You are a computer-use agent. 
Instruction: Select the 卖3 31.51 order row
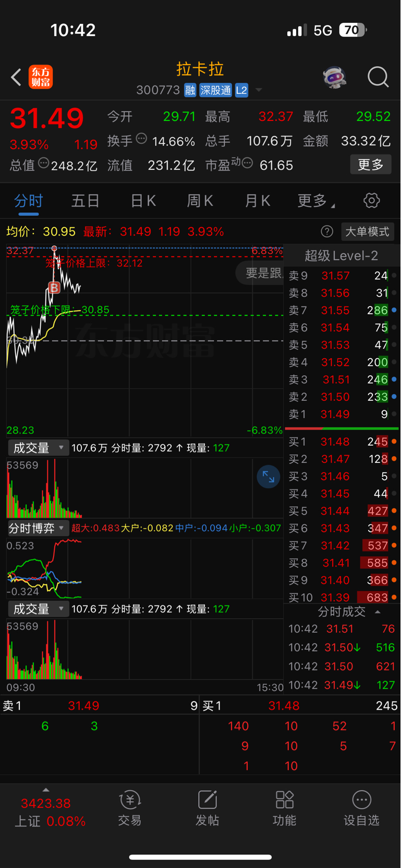coord(342,380)
